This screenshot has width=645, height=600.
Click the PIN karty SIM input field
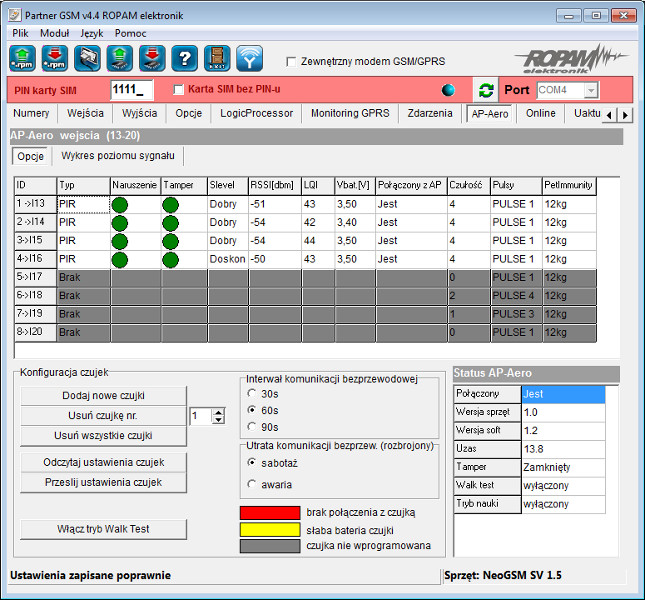[131, 90]
